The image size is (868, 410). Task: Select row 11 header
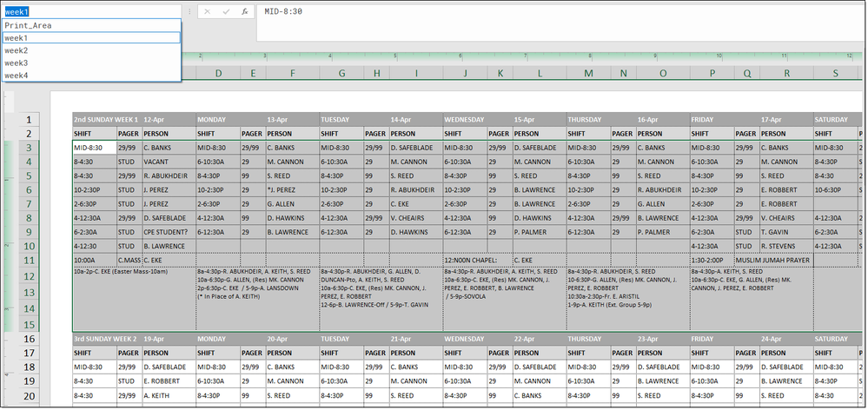coord(30,260)
